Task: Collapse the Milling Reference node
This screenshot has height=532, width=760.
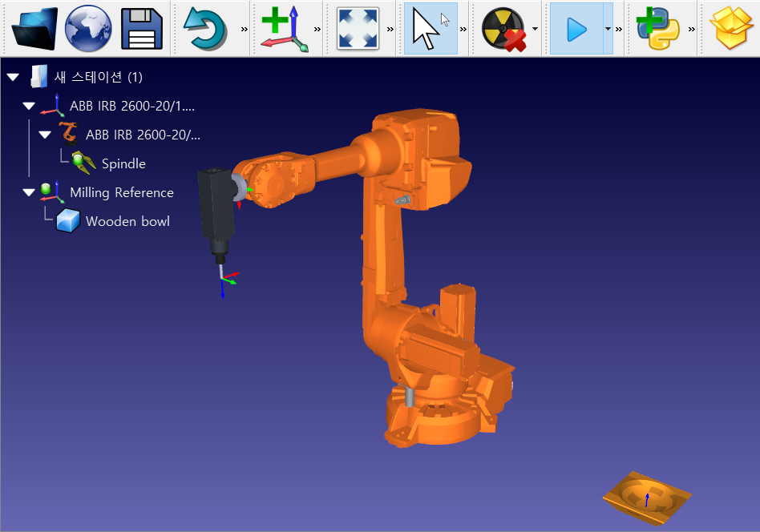Action: tap(29, 192)
